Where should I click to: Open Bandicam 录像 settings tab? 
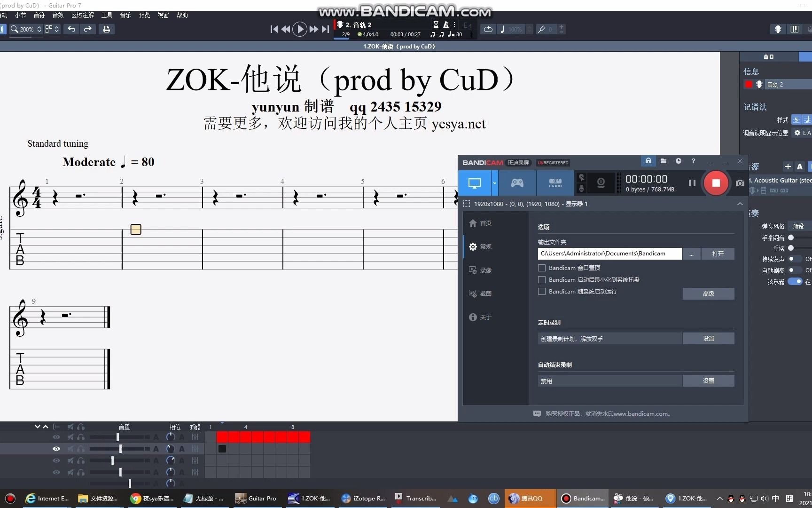click(x=481, y=270)
